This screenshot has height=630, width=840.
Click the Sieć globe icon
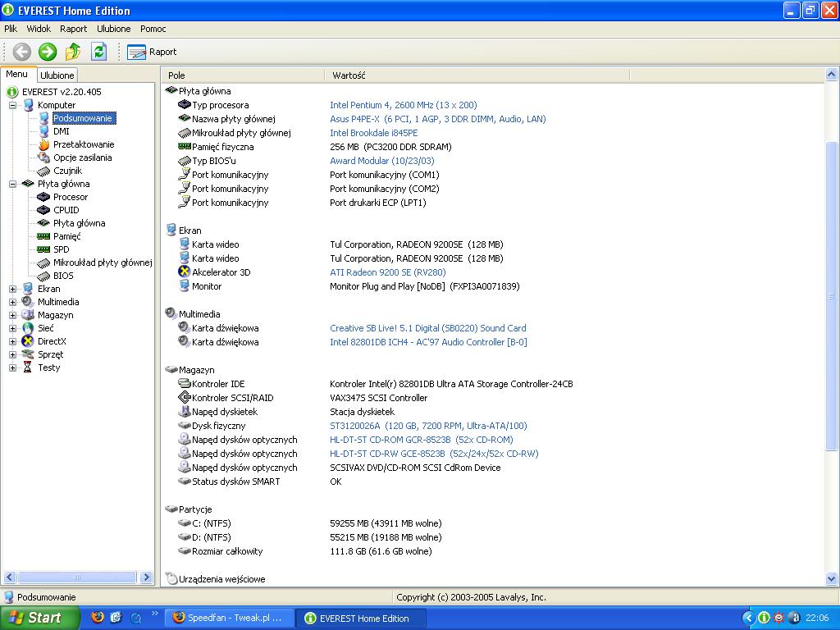[x=28, y=328]
